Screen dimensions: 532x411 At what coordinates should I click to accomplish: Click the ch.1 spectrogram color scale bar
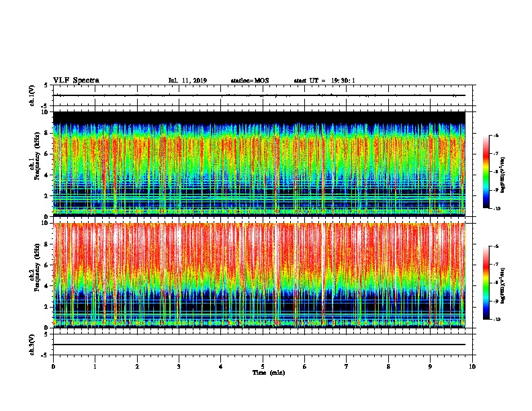coord(486,172)
